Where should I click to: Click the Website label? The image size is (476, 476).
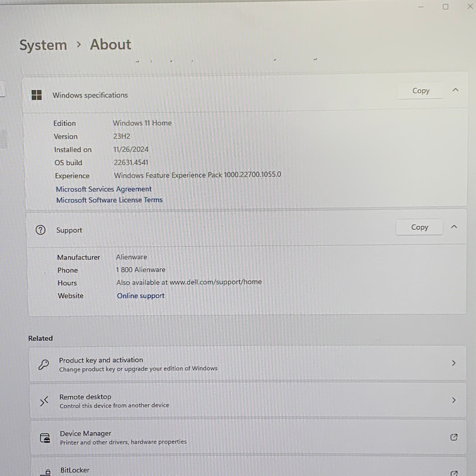(x=71, y=295)
